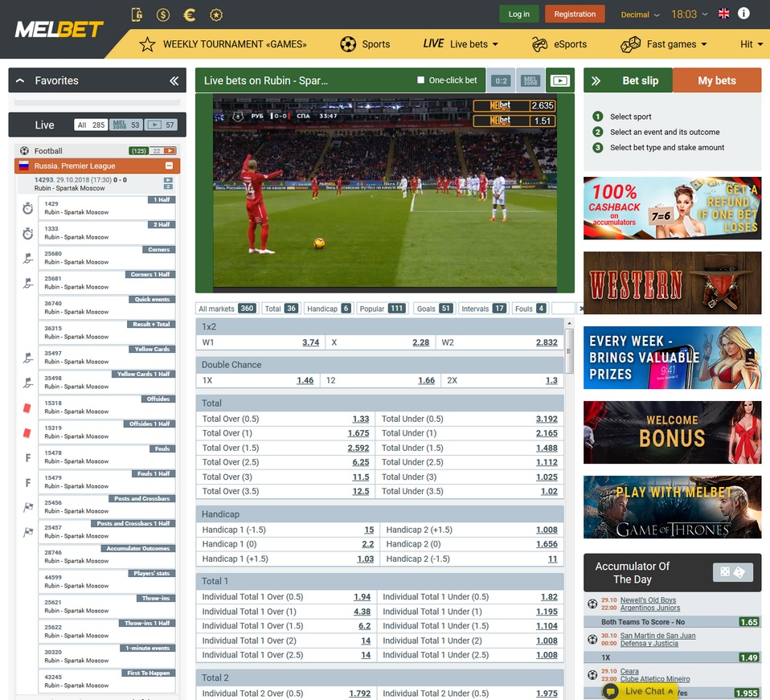Bet on Total Over (2.5) at 6.25

click(285, 462)
